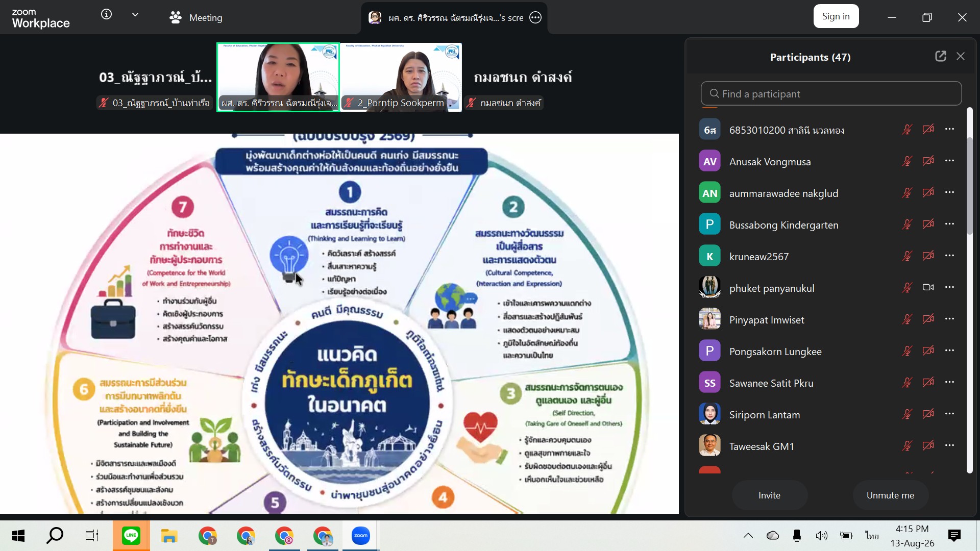This screenshot has width=980, height=551.
Task: Pop out the Participants panel
Action: click(x=941, y=56)
